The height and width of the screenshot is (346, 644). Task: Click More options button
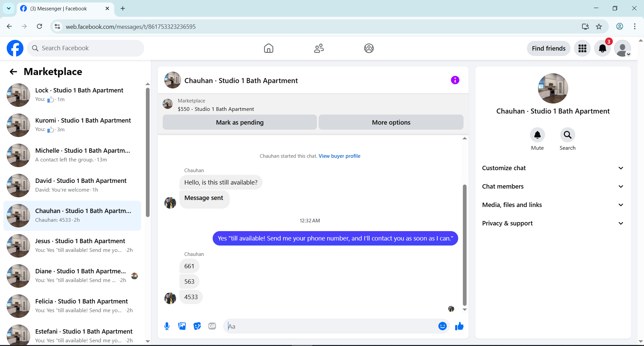pos(391,122)
